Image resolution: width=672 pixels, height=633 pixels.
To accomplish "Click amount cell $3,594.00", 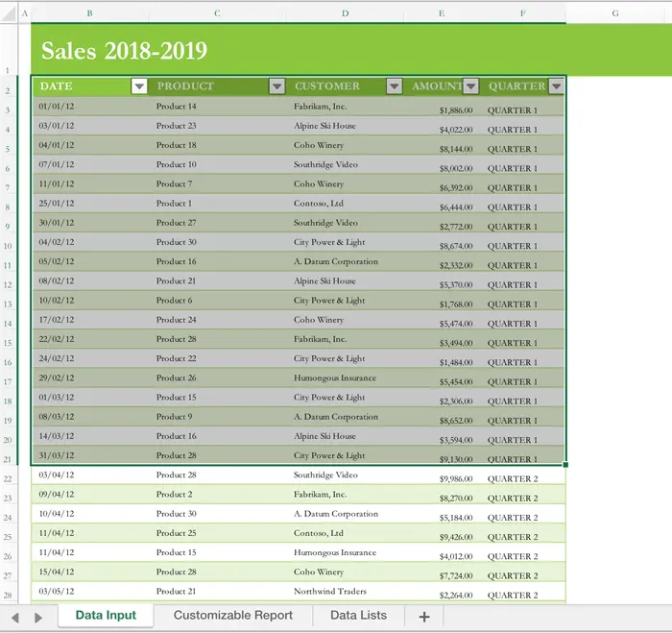I will coord(456,440).
